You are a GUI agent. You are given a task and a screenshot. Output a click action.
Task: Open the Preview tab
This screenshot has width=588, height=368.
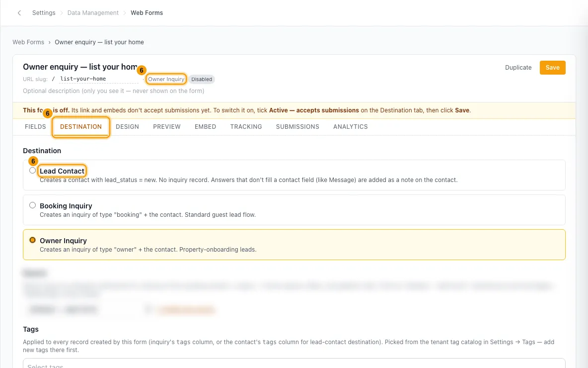pyautogui.click(x=167, y=127)
